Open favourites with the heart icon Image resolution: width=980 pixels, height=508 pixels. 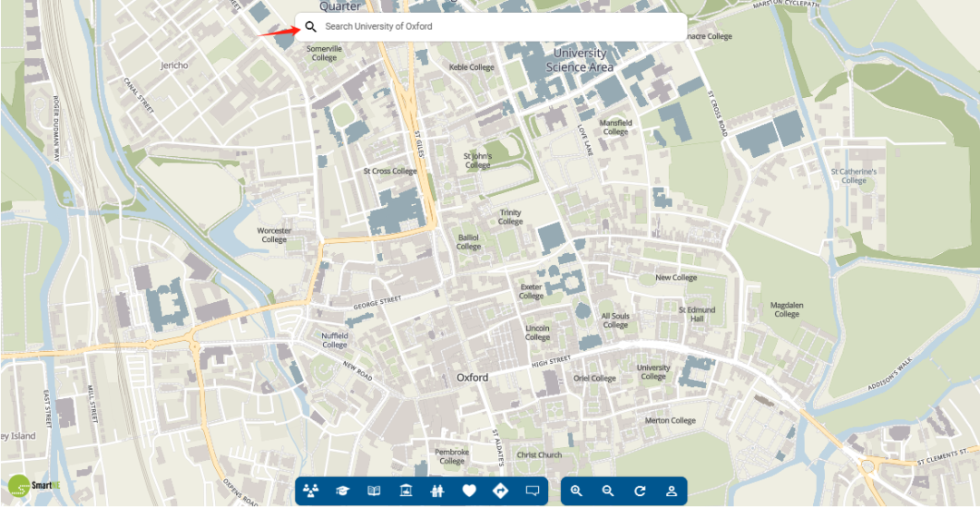(469, 491)
